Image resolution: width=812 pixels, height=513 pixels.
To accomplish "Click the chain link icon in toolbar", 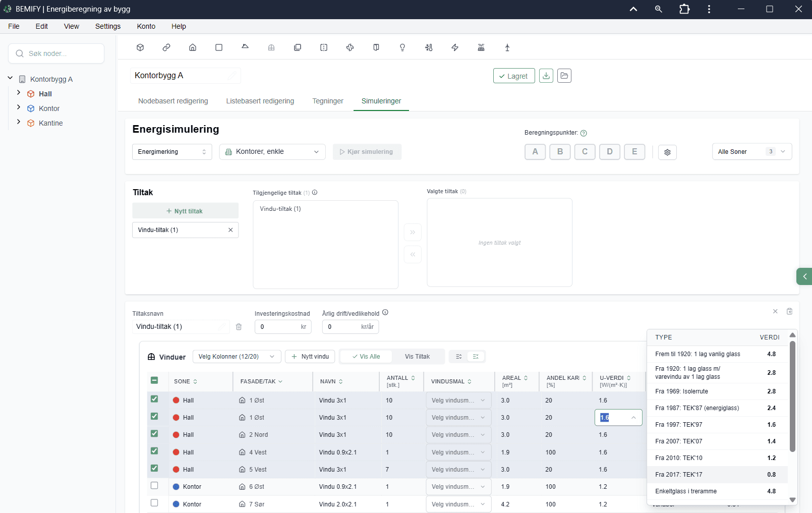I will click(166, 47).
